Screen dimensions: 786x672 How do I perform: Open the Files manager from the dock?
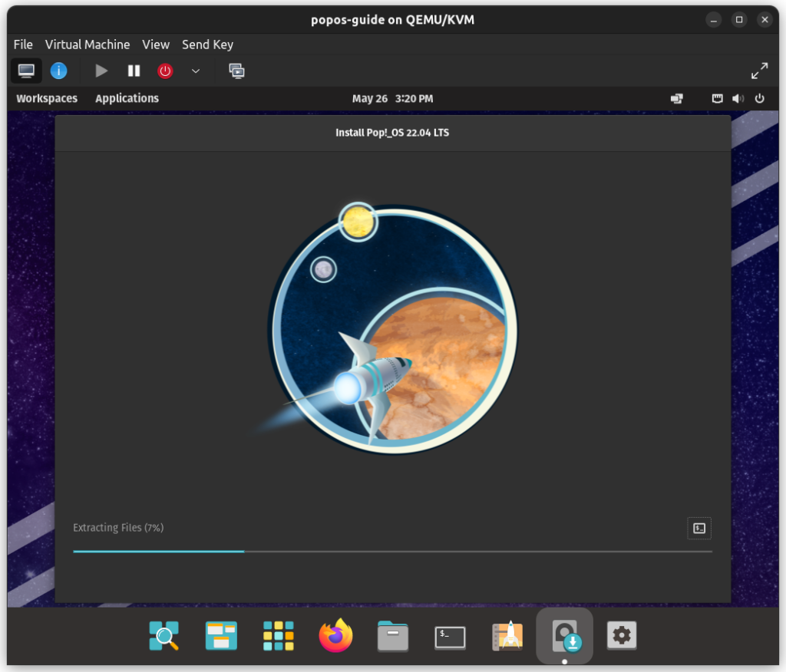pos(392,635)
